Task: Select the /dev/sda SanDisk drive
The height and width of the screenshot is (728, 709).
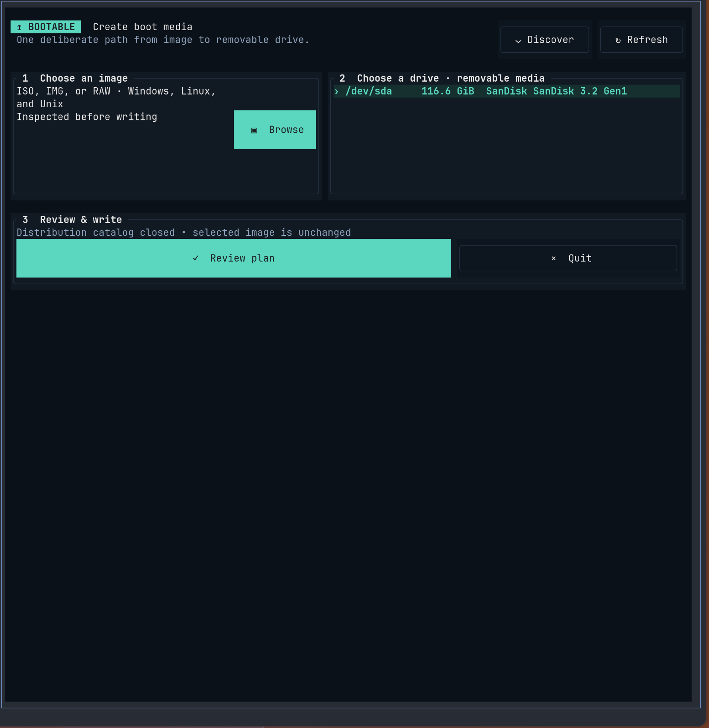Action: [506, 91]
